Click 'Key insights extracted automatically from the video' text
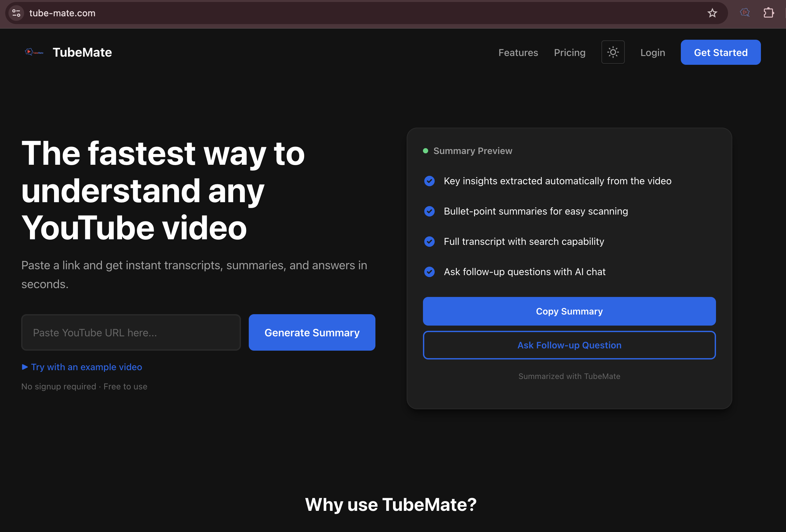The image size is (786, 532). pyautogui.click(x=557, y=181)
